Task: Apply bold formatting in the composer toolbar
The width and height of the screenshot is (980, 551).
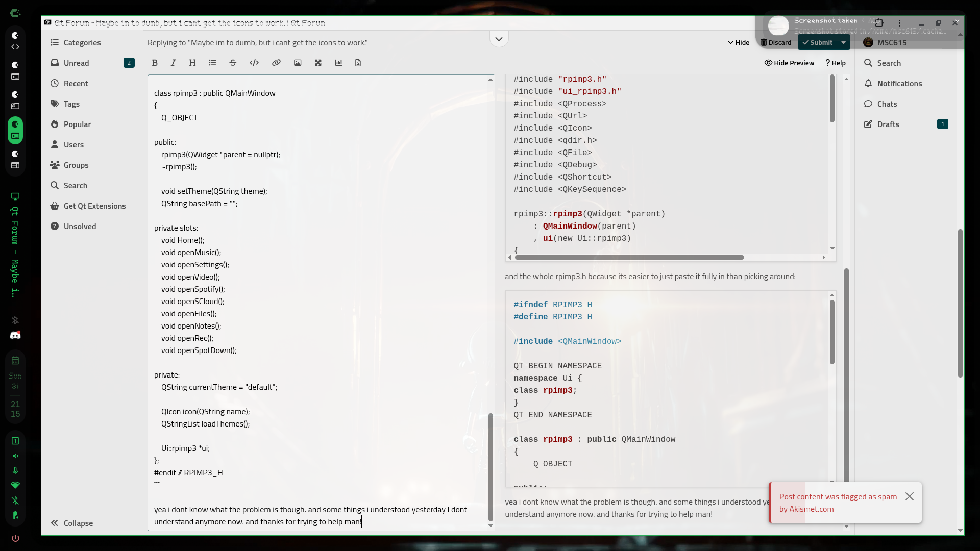Action: (x=155, y=63)
